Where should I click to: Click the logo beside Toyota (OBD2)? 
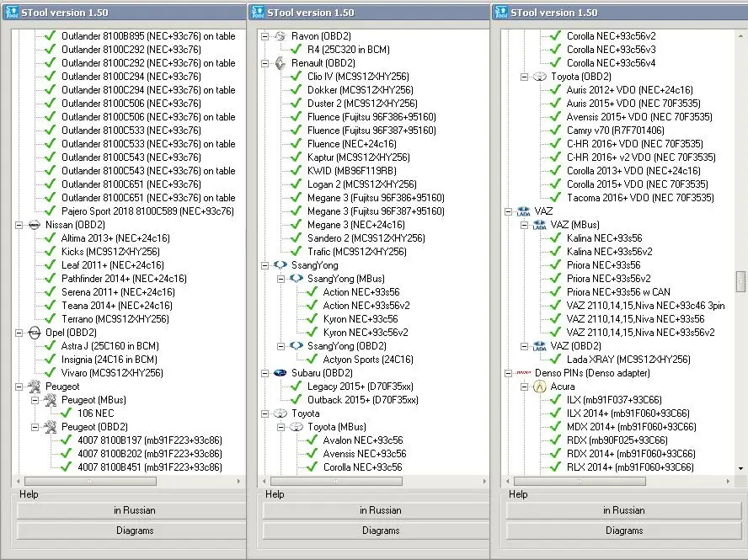(x=540, y=77)
